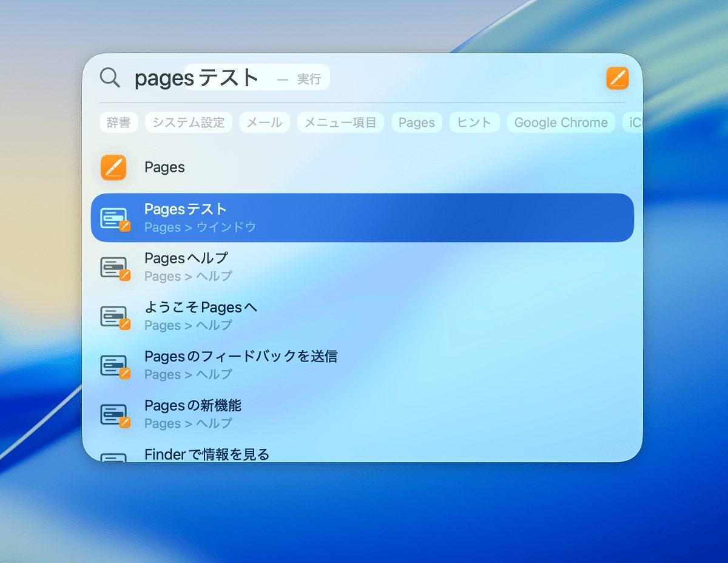The height and width of the screenshot is (563, 728).
Task: Click the menu item icon beside ようこそPagesへ
Action: [x=115, y=317]
